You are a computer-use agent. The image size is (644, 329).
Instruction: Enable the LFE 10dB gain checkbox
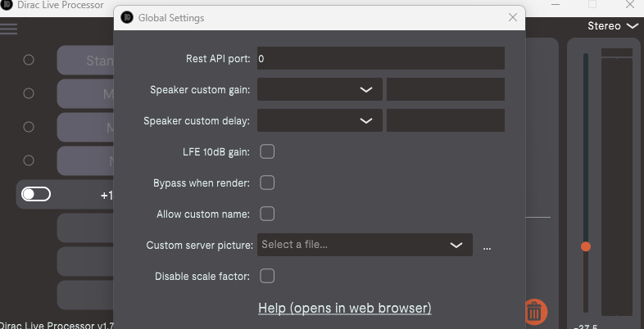pos(267,151)
